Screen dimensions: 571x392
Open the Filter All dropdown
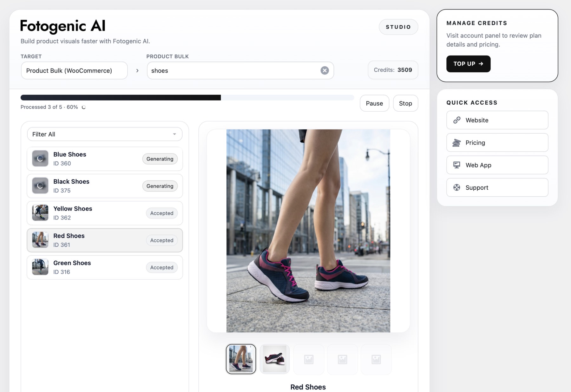click(x=105, y=134)
